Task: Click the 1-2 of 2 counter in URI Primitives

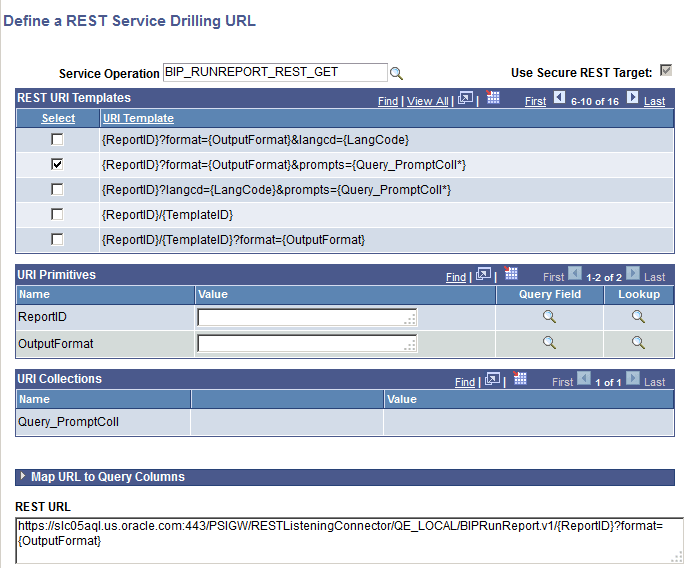Action: pos(604,278)
